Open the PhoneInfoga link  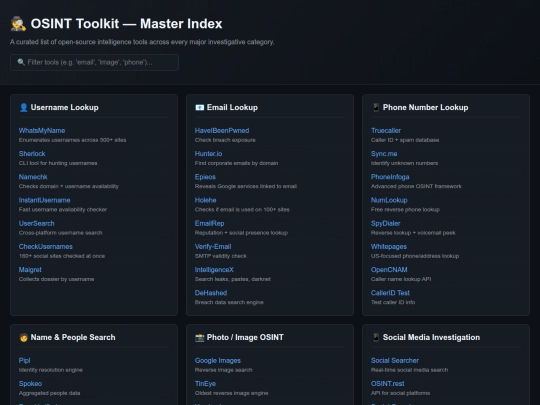[390, 177]
